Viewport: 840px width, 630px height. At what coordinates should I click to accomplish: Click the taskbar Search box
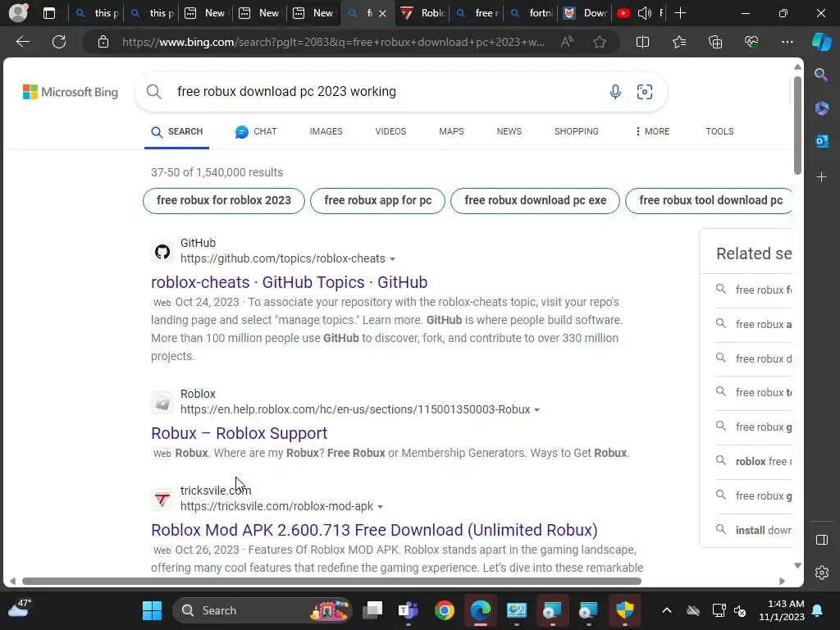262,610
